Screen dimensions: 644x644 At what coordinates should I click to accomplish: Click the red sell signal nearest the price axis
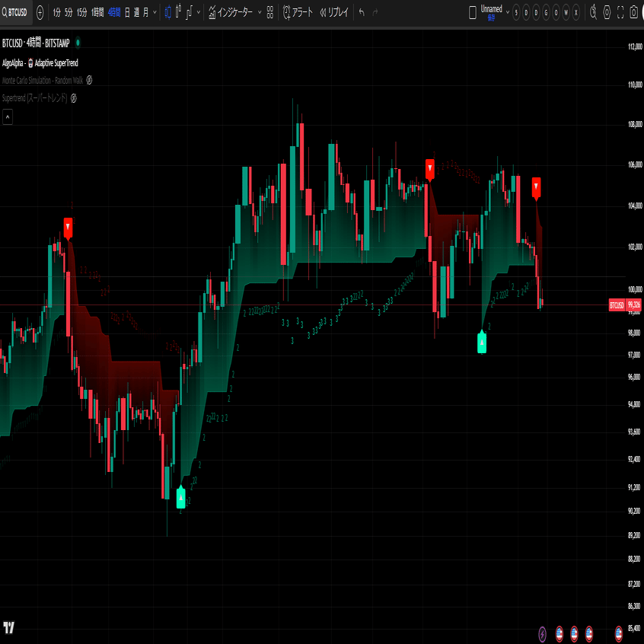point(536,187)
